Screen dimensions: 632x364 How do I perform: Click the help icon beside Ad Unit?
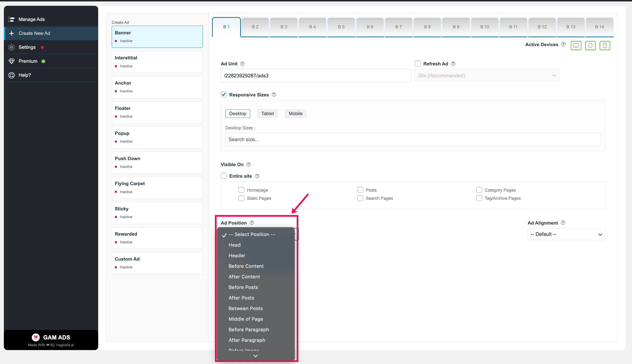click(x=242, y=64)
